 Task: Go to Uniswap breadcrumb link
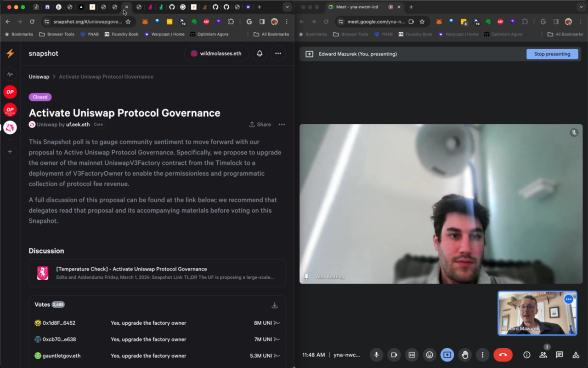[x=39, y=77]
